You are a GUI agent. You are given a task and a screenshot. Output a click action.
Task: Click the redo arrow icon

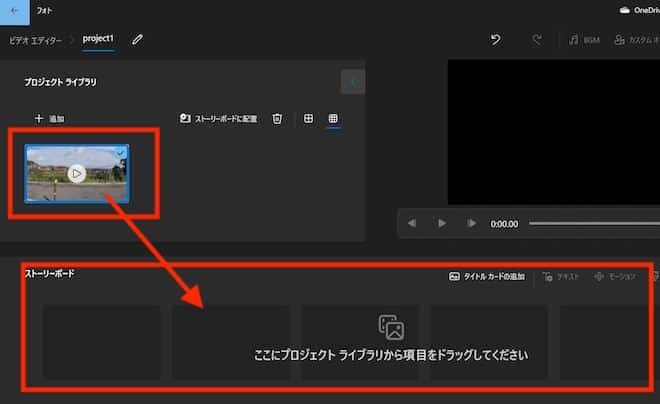(x=537, y=40)
